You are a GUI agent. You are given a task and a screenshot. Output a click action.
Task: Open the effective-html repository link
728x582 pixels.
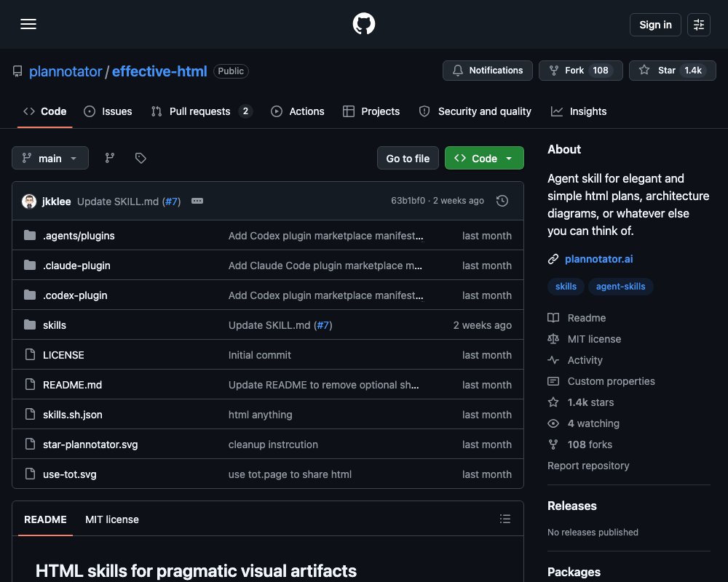click(x=159, y=71)
